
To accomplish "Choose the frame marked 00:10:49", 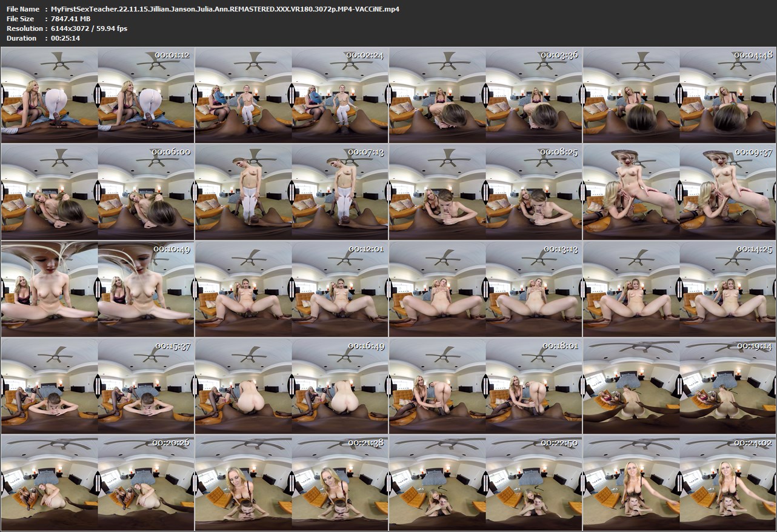I will pos(98,289).
